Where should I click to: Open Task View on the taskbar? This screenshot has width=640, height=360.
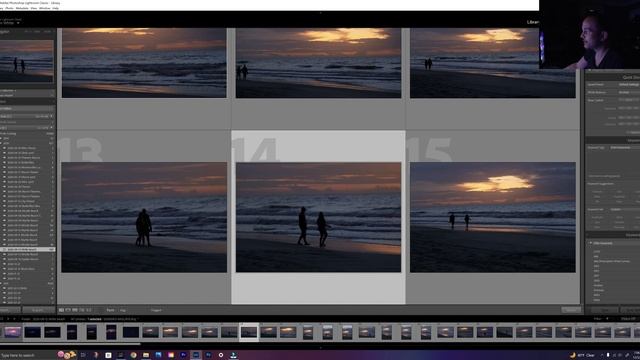(83, 355)
